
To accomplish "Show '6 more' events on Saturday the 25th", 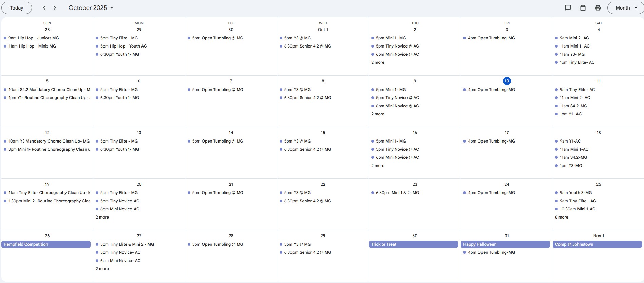I will (562, 217).
